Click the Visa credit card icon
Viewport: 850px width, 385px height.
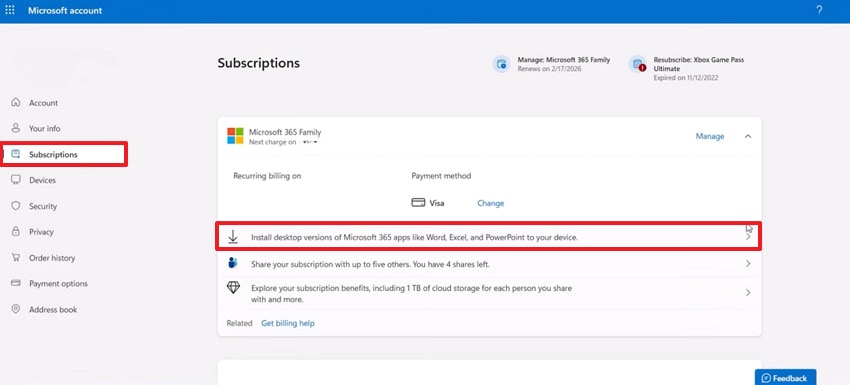(x=418, y=203)
